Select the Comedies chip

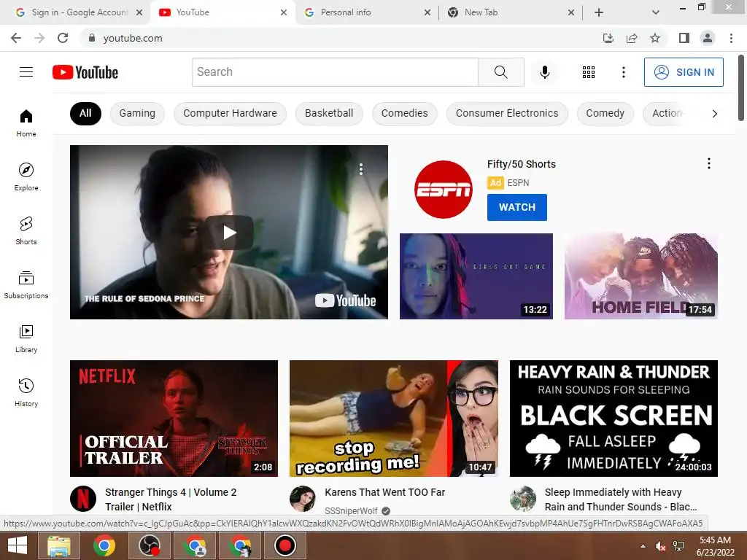(x=404, y=113)
